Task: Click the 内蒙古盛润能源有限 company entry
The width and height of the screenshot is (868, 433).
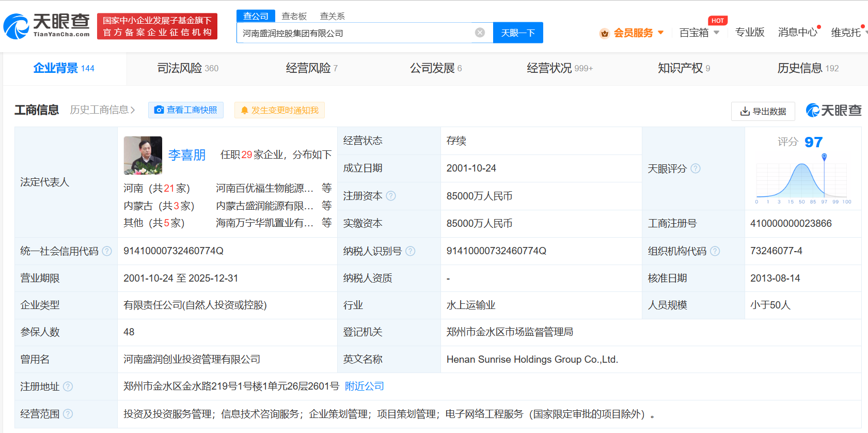Action: [264, 206]
